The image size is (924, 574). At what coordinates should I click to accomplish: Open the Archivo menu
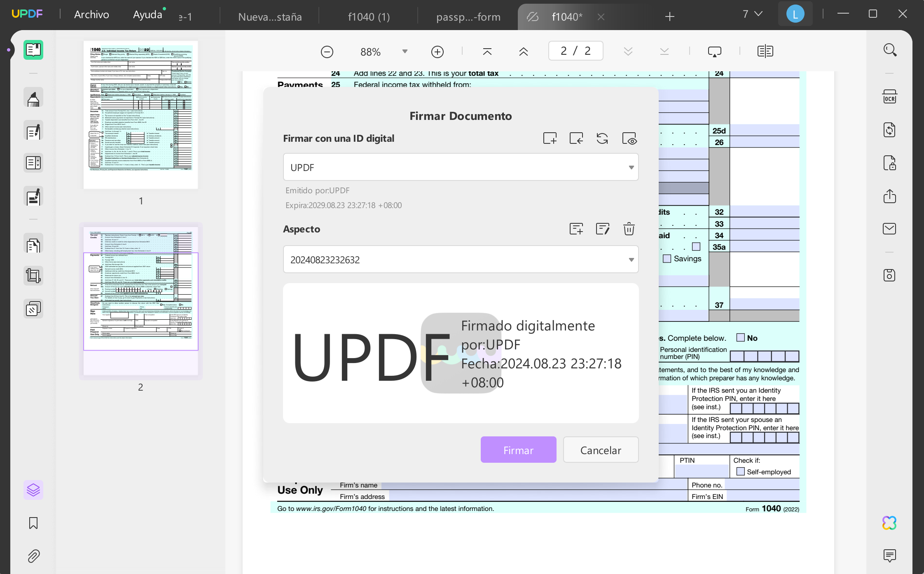click(91, 15)
